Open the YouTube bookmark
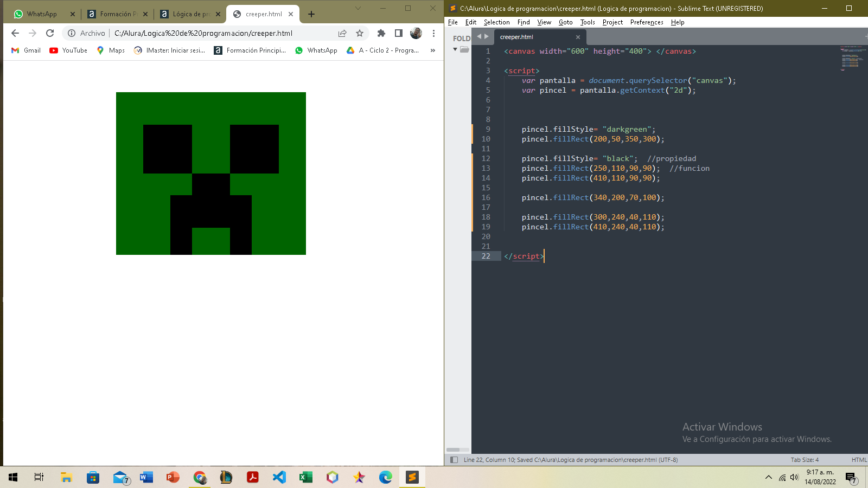This screenshot has width=868, height=488. (68, 50)
